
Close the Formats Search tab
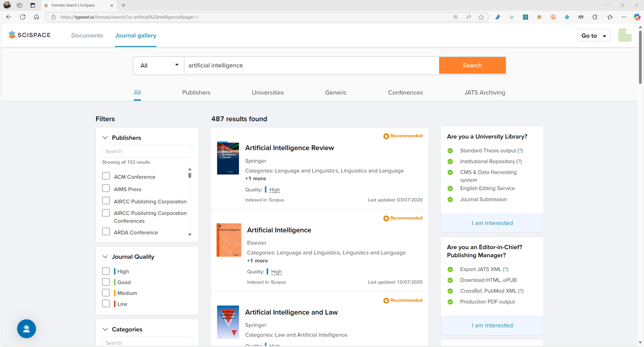(x=111, y=5)
